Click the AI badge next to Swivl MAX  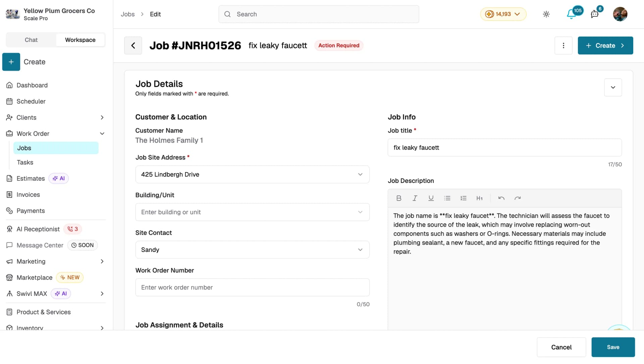coord(61,294)
